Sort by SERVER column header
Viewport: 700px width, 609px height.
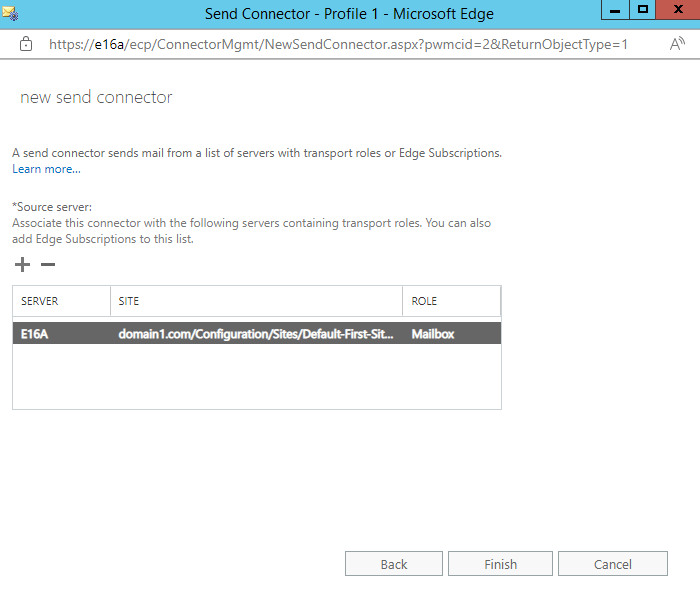pyautogui.click(x=62, y=301)
